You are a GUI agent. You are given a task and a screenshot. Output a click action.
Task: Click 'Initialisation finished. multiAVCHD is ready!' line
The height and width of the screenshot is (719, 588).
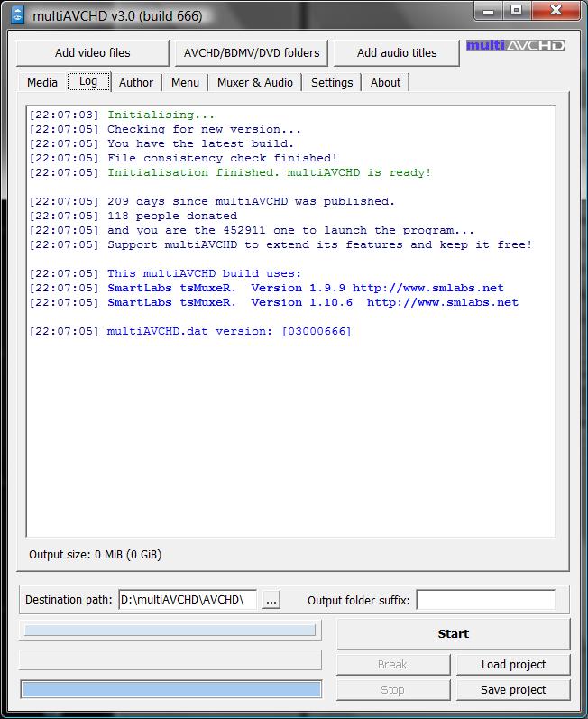(x=230, y=172)
